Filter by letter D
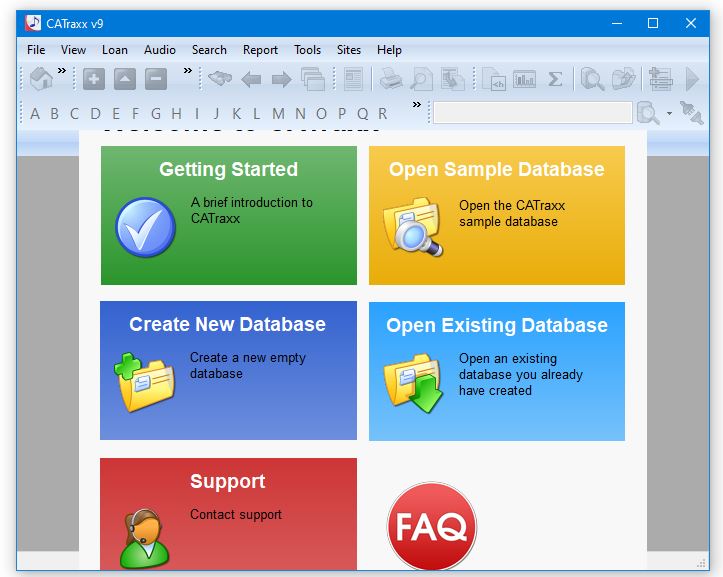723x577 pixels. tap(95, 113)
